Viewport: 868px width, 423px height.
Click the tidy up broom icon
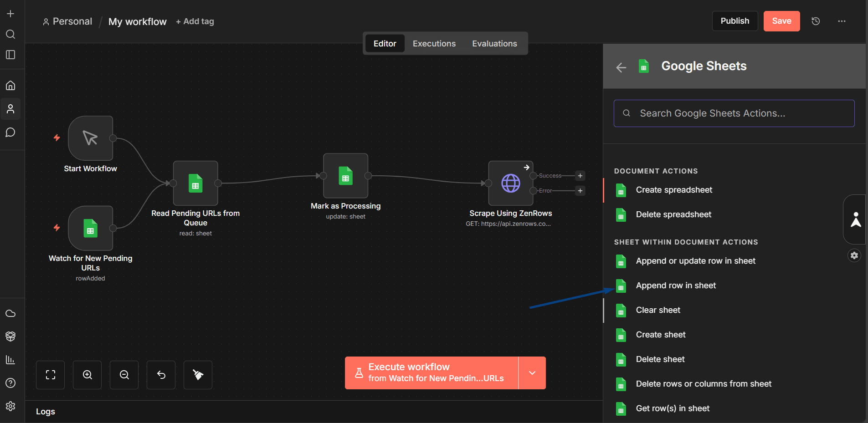pos(198,375)
